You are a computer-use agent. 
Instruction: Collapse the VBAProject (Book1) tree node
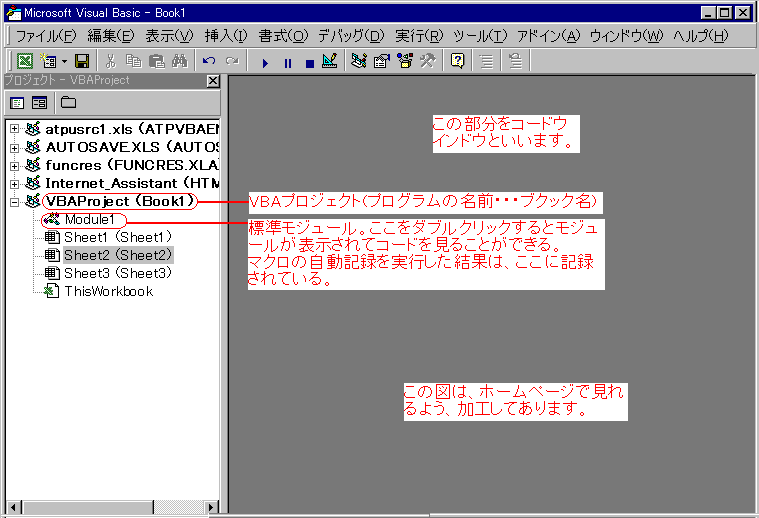[x=14, y=201]
